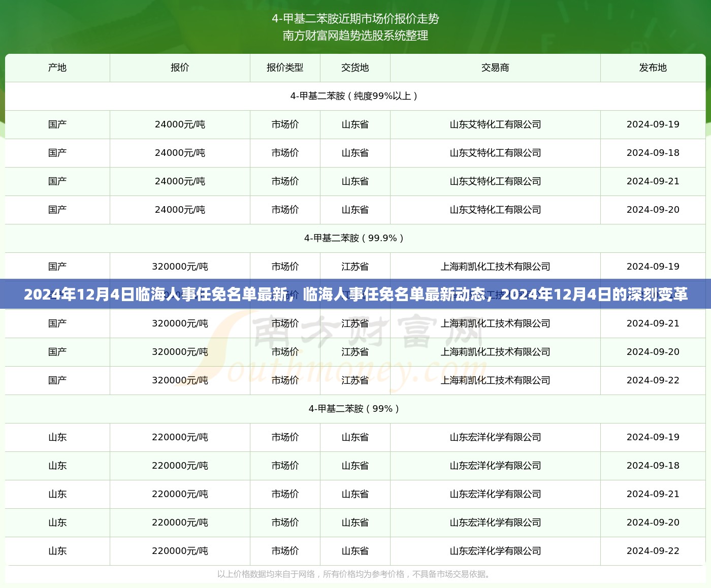
Task: Click 国产 in the 上海莉凯化工 2024-09-20 row
Action: [57, 352]
